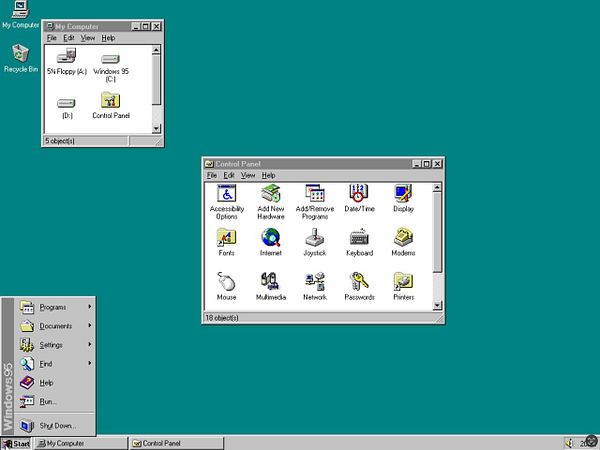Minimize the My Computer window

[x=136, y=26]
